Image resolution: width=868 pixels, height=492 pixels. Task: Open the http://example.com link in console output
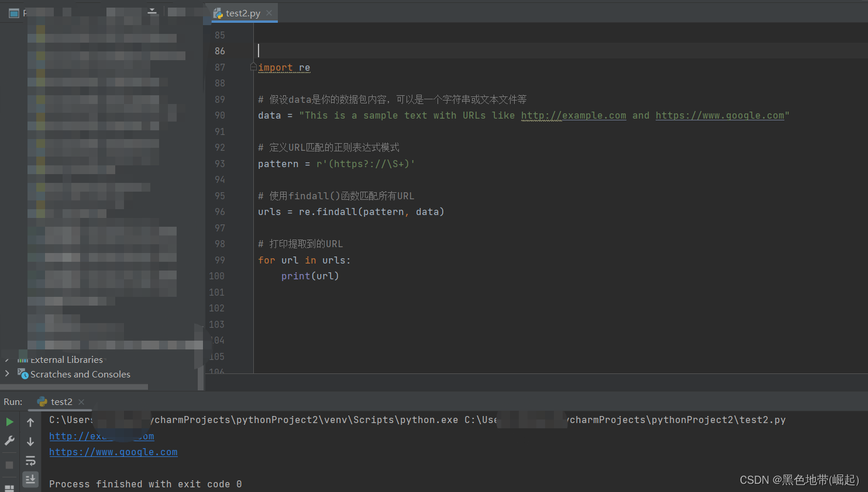point(102,436)
